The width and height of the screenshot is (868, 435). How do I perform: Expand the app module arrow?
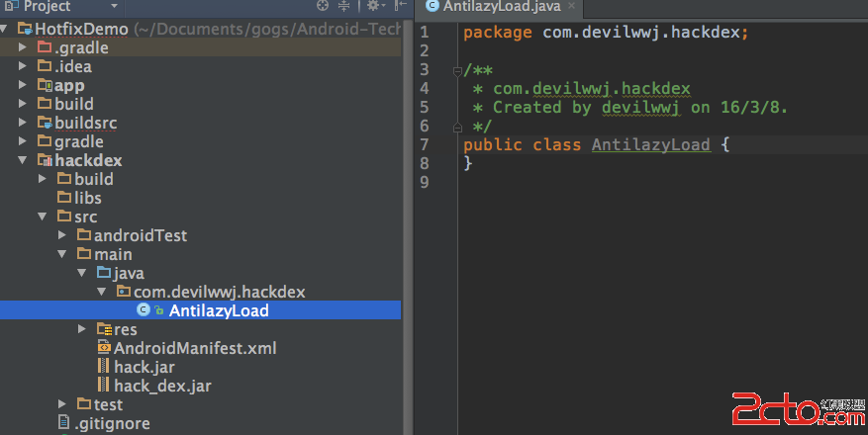coord(22,85)
